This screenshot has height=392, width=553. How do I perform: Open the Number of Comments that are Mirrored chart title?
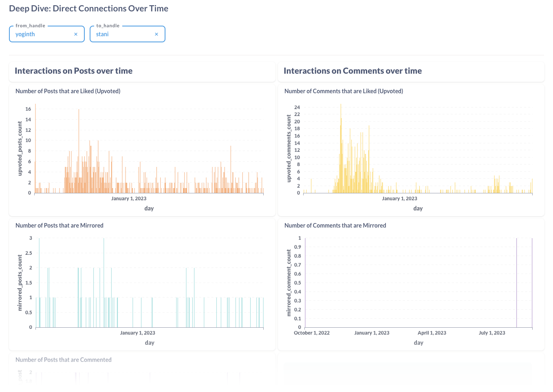coord(335,226)
